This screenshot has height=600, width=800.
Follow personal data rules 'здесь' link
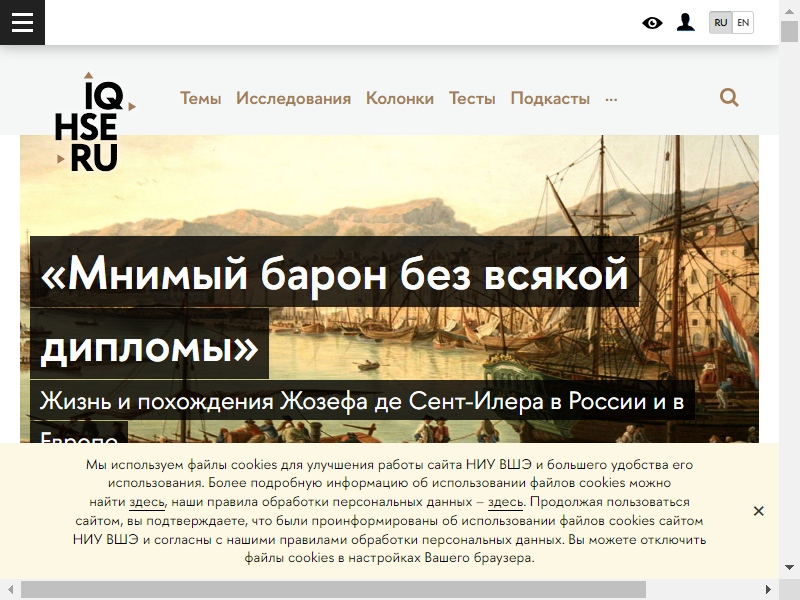click(506, 502)
